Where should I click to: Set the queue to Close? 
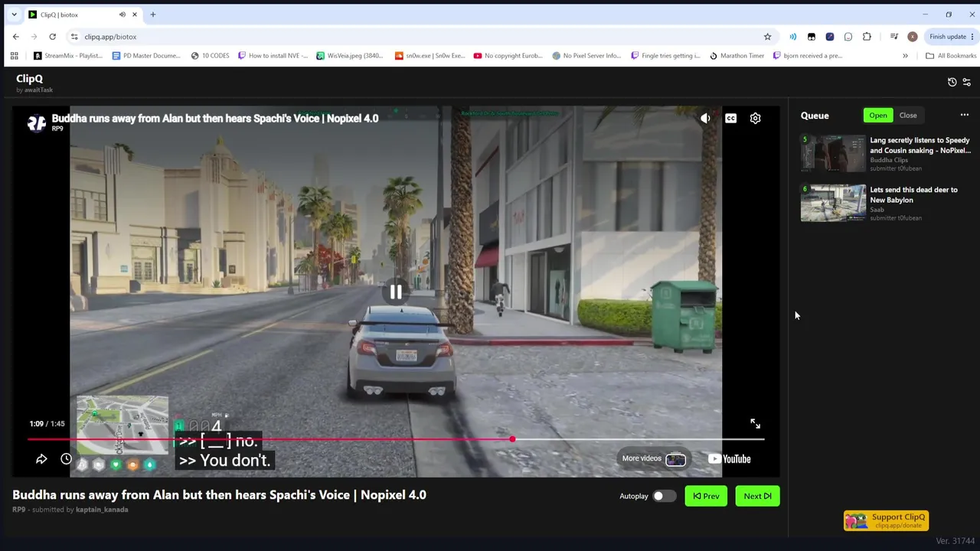908,116
